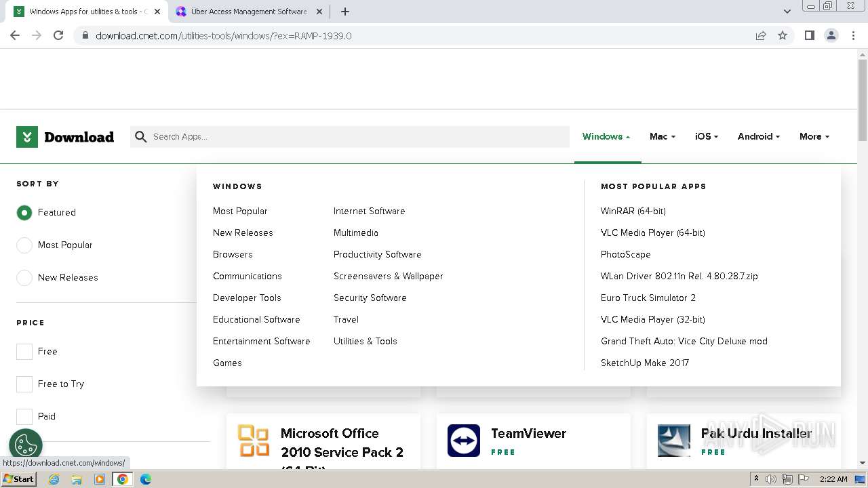The width and height of the screenshot is (868, 488).
Task: Check the Free price filter
Action: tap(24, 351)
